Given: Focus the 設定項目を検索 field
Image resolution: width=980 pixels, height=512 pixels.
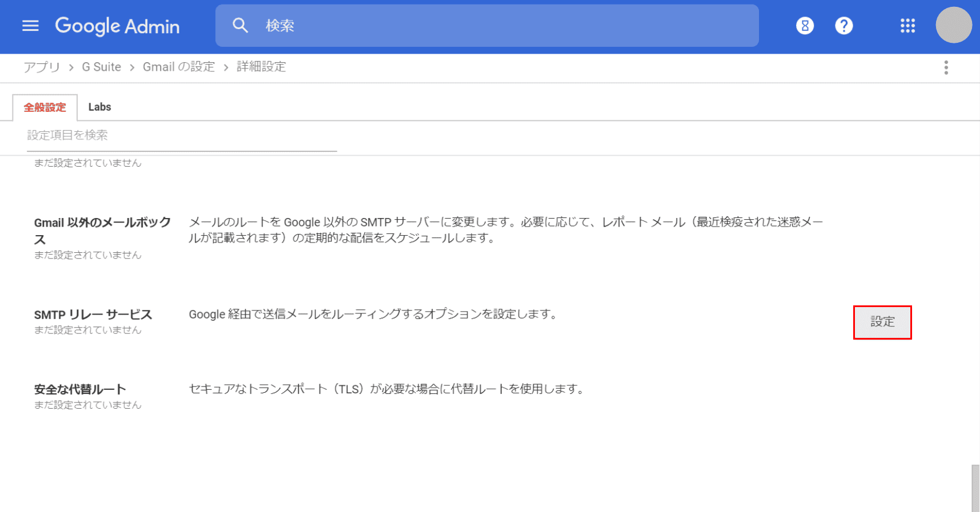Looking at the screenshot, I should (x=182, y=136).
